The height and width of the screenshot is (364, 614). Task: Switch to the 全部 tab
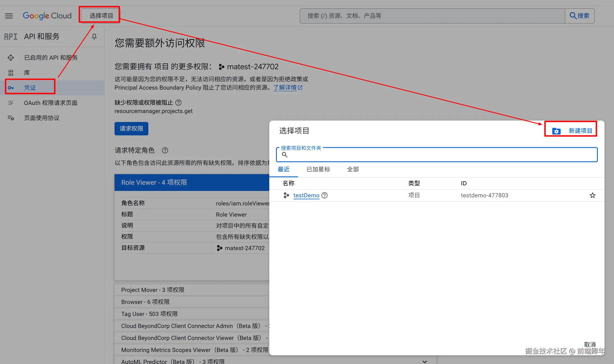(x=353, y=169)
